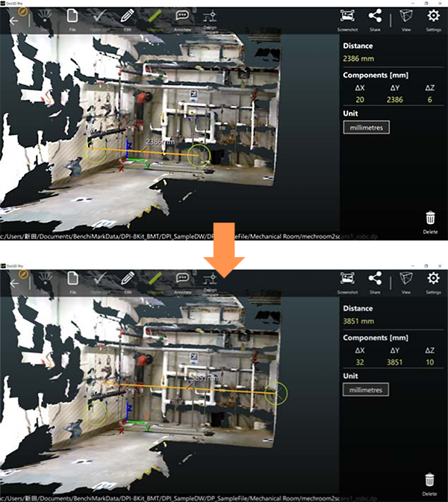The height and width of the screenshot is (502, 448).
Task: Open the File menu in the 2386 mm window
Action: tap(72, 20)
